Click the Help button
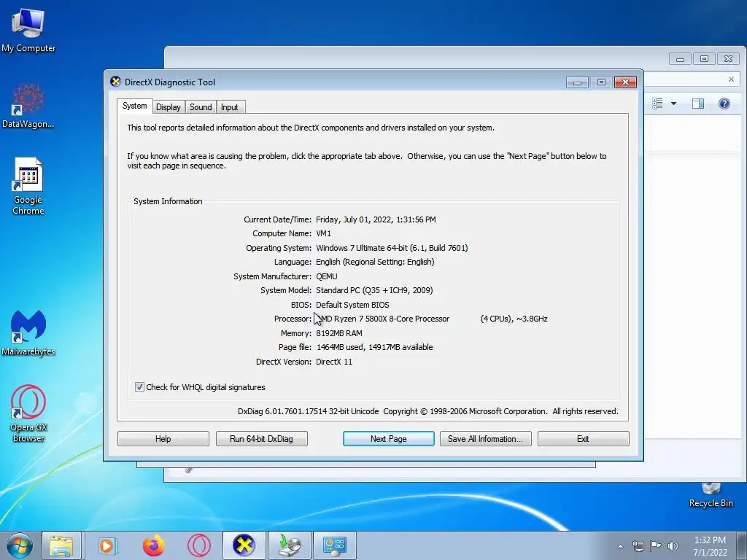The height and width of the screenshot is (560, 747). pos(163,438)
